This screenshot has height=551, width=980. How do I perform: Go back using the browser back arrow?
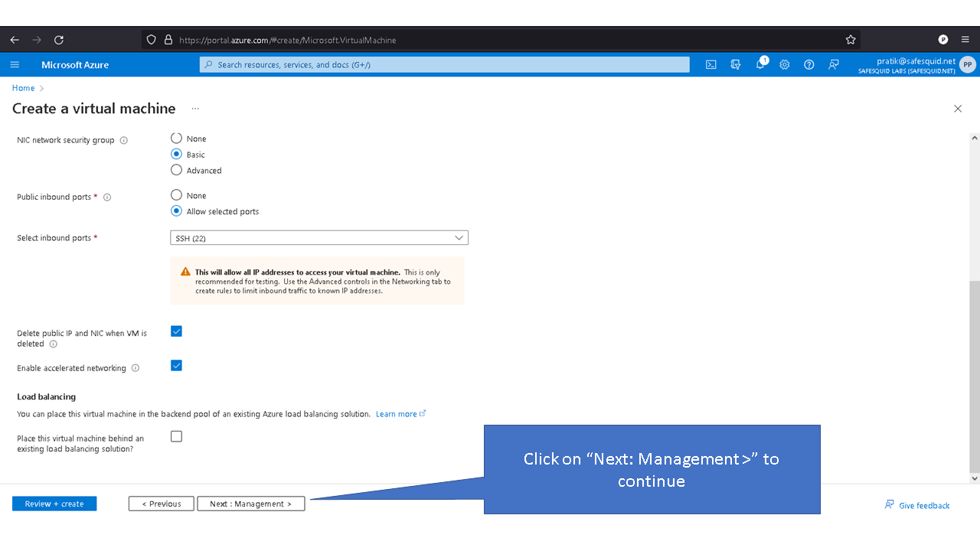click(x=15, y=40)
